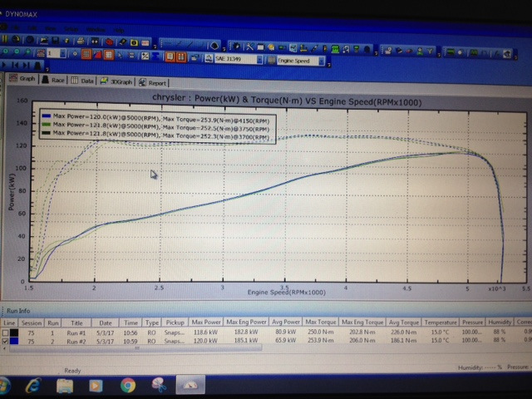Click the yellow pause bars toolbar icon
This screenshot has height=399, width=532.
point(5,39)
